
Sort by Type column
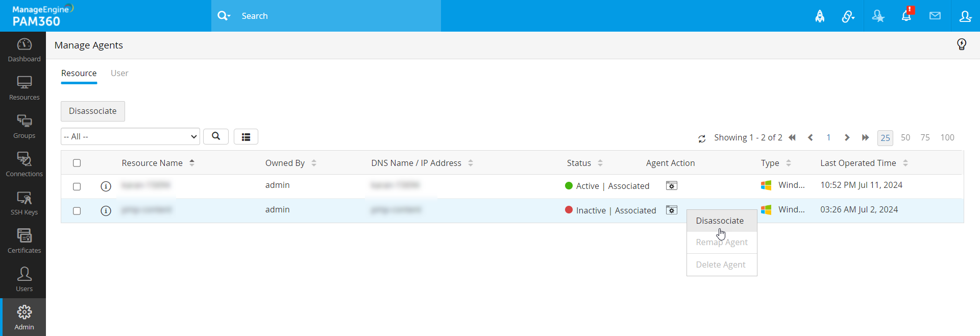(x=789, y=163)
